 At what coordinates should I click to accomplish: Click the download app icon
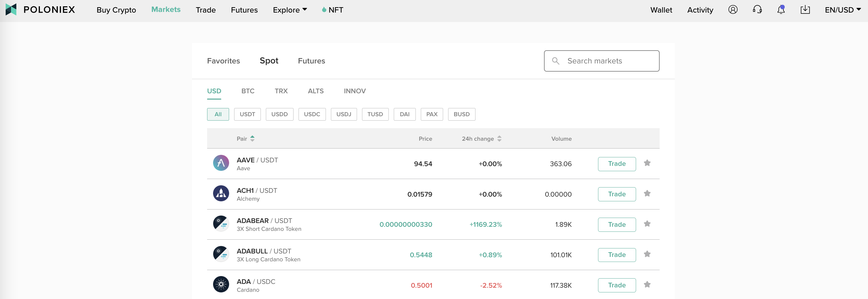[805, 10]
